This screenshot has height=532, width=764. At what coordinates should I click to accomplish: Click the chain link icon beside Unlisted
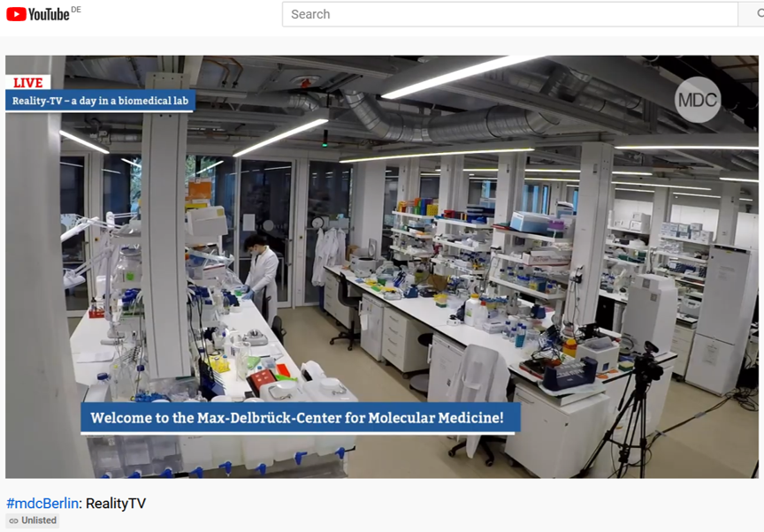coord(13,521)
